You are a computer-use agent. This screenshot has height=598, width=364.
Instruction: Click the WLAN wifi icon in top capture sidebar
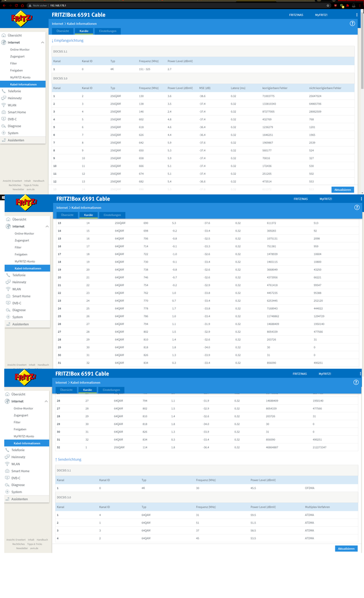coord(4,105)
